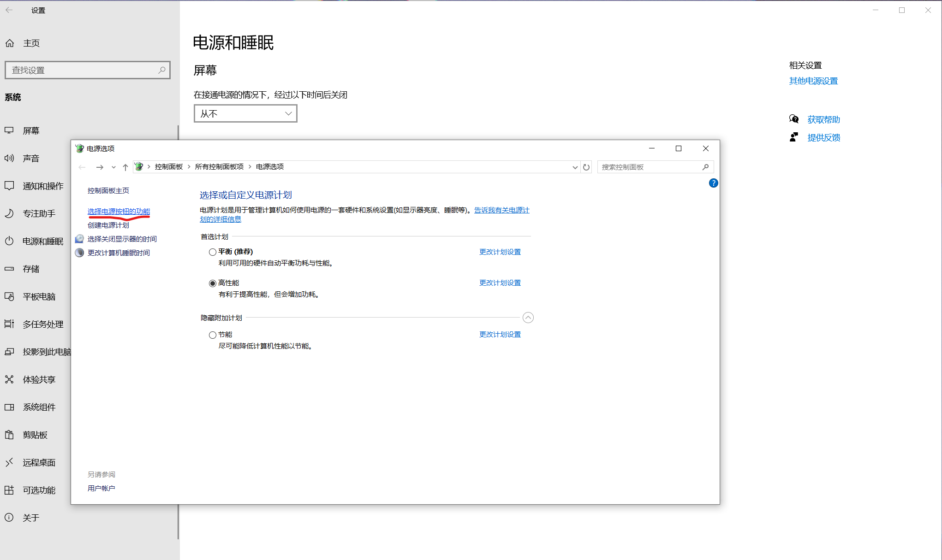942x560 pixels.
Task: Click 选择电源按钮的功能 link
Action: [x=119, y=211]
